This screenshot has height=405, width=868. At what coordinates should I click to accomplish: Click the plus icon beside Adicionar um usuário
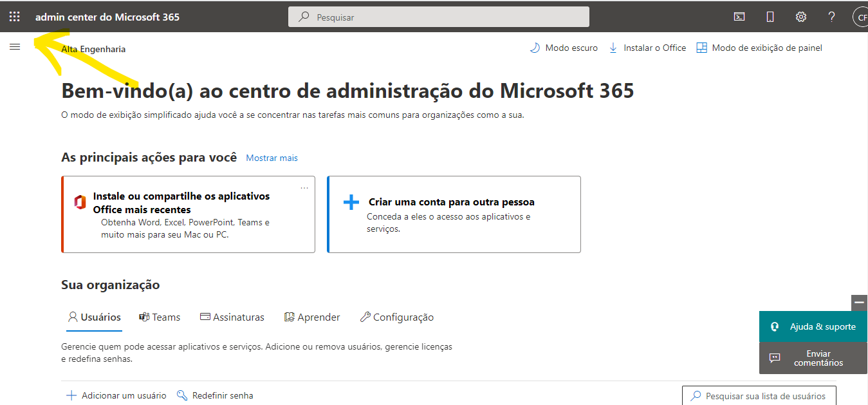71,395
